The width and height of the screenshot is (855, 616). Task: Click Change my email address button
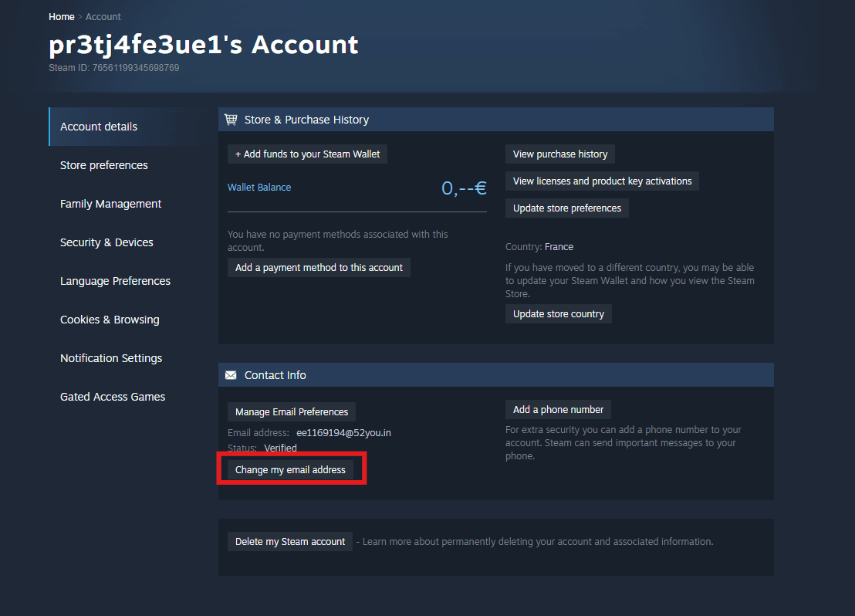(290, 470)
